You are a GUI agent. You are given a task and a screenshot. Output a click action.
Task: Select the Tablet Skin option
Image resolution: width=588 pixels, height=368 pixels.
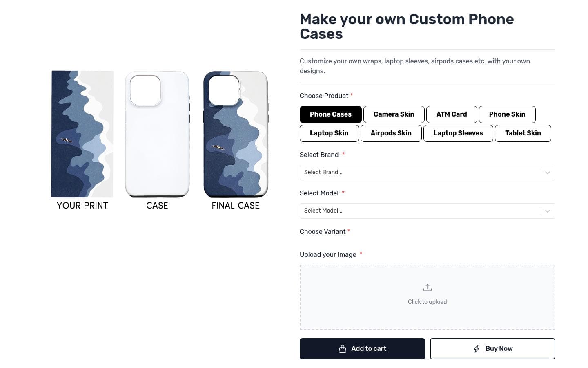click(x=523, y=133)
